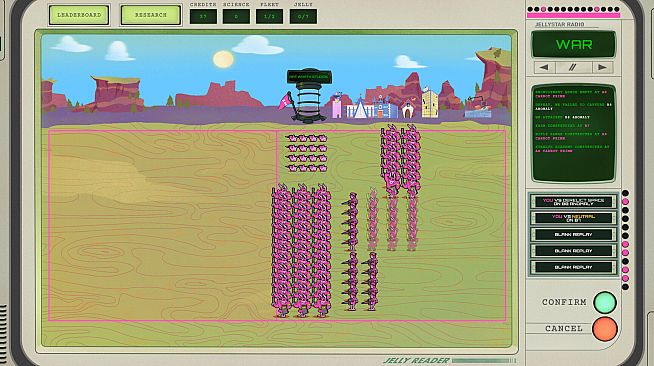The height and width of the screenshot is (366, 654).
Task: Click the Jelly counter display
Action: 303,16
